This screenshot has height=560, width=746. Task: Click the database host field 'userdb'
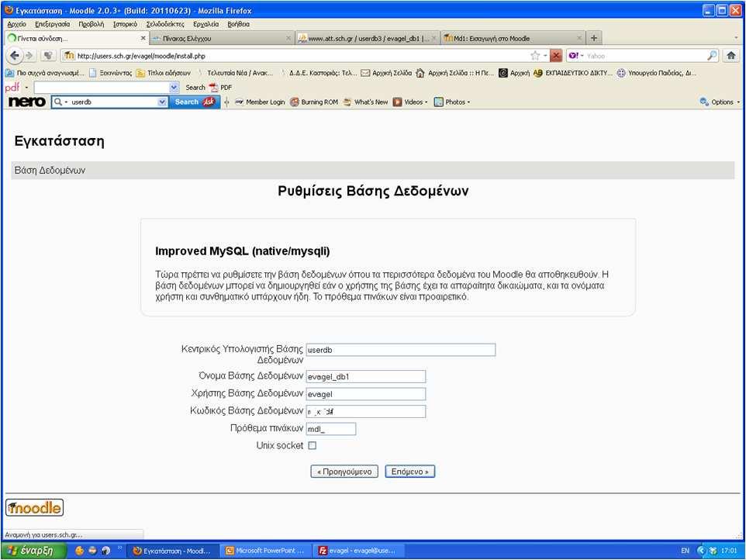click(x=401, y=350)
